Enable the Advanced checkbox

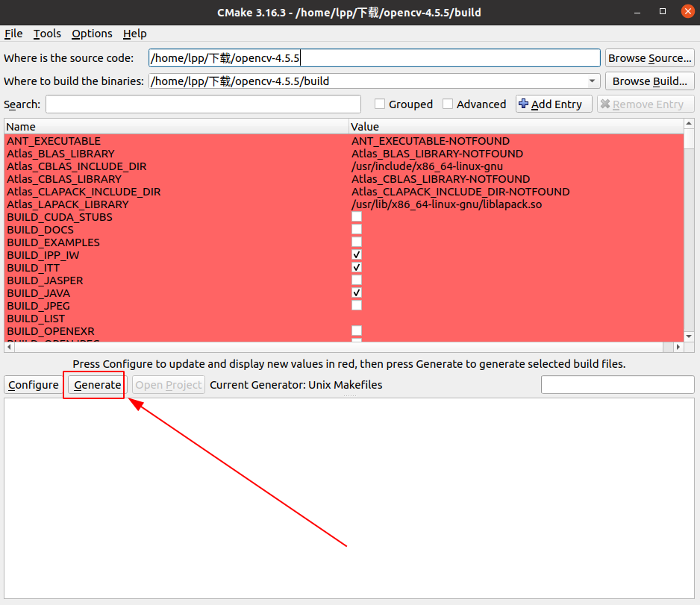(x=448, y=104)
